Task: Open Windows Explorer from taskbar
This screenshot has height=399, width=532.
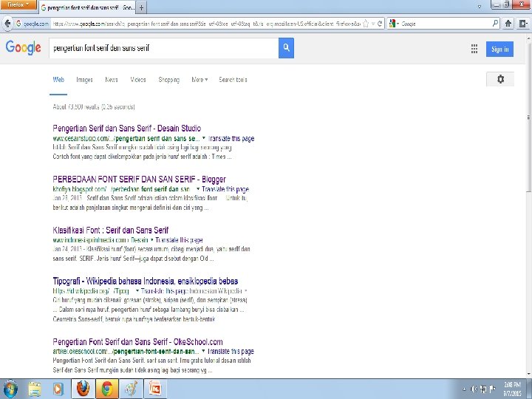Action: pos(35,389)
